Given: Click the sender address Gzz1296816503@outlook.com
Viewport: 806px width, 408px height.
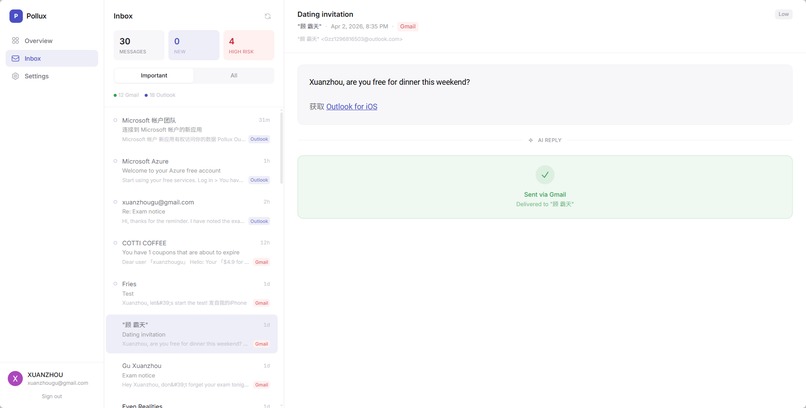Looking at the screenshot, I should point(362,39).
